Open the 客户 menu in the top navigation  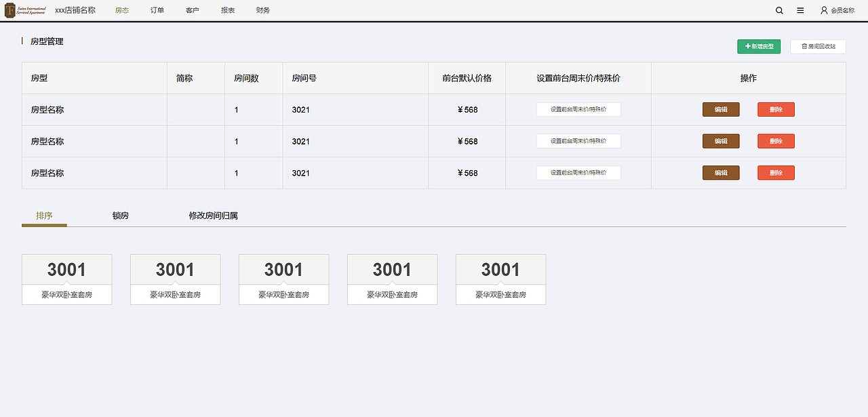193,10
